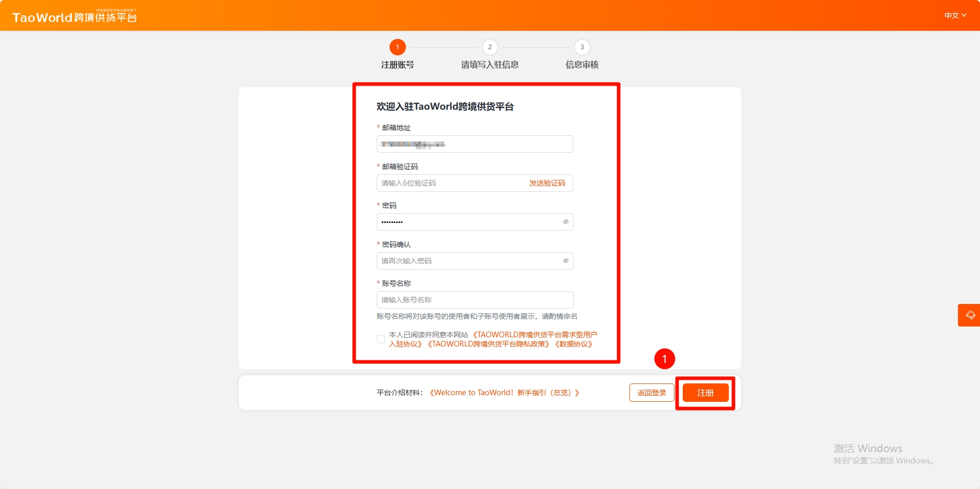Select step 3 信息审核 circle

[x=582, y=47]
